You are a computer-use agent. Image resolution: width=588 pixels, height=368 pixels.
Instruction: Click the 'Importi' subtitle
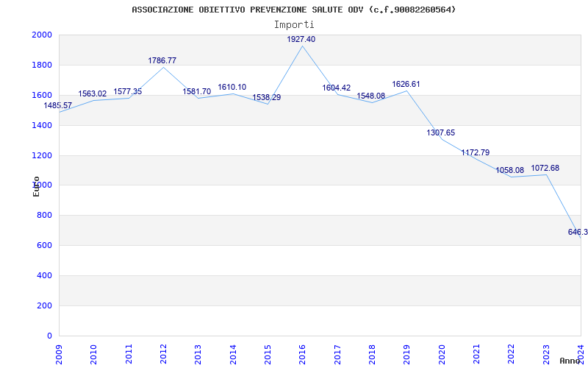click(x=294, y=25)
